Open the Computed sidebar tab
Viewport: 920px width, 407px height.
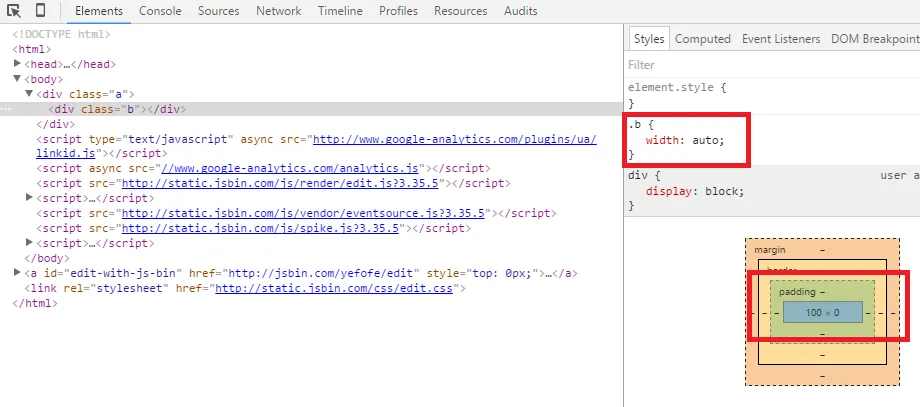pyautogui.click(x=702, y=39)
